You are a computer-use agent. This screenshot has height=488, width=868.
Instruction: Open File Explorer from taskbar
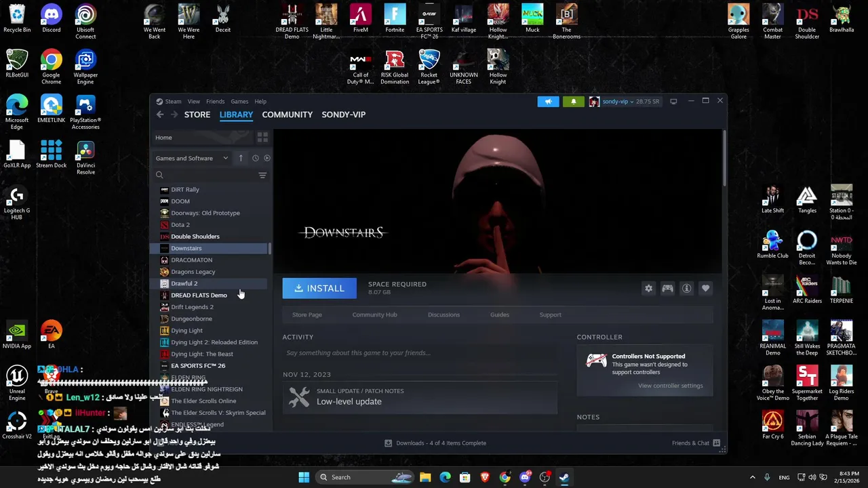pyautogui.click(x=425, y=477)
